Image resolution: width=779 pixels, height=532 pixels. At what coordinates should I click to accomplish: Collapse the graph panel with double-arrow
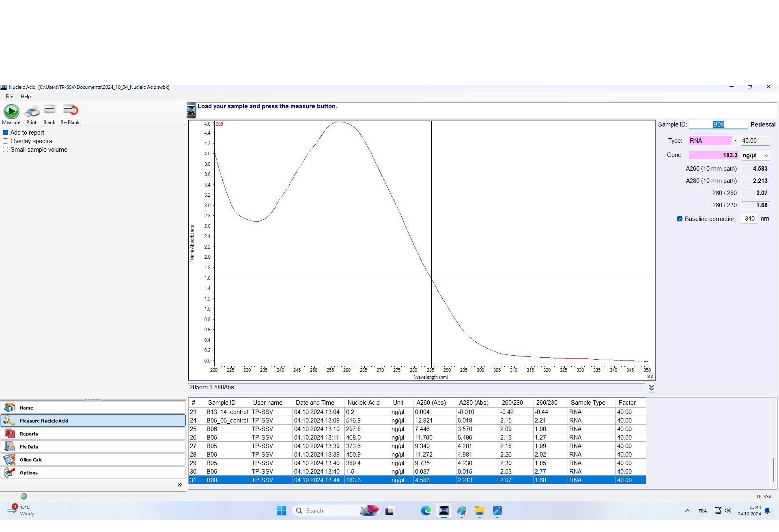click(651, 377)
